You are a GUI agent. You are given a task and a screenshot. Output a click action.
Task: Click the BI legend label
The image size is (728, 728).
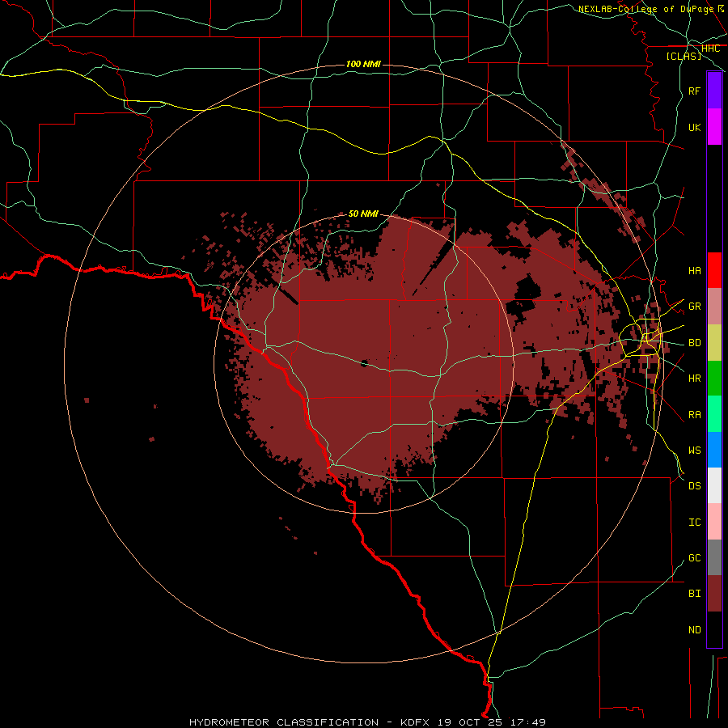tap(694, 594)
